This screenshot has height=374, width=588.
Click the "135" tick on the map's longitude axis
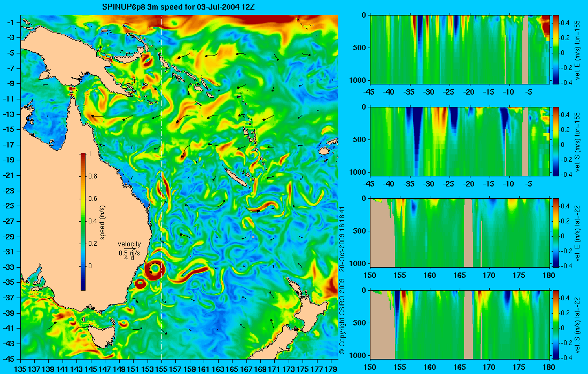tap(21, 369)
